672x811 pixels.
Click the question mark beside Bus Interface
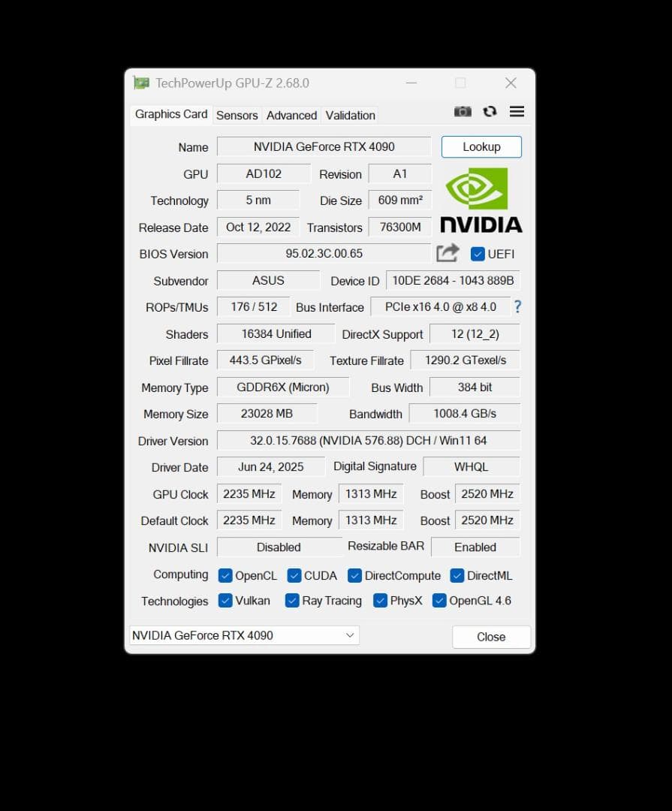[517, 306]
